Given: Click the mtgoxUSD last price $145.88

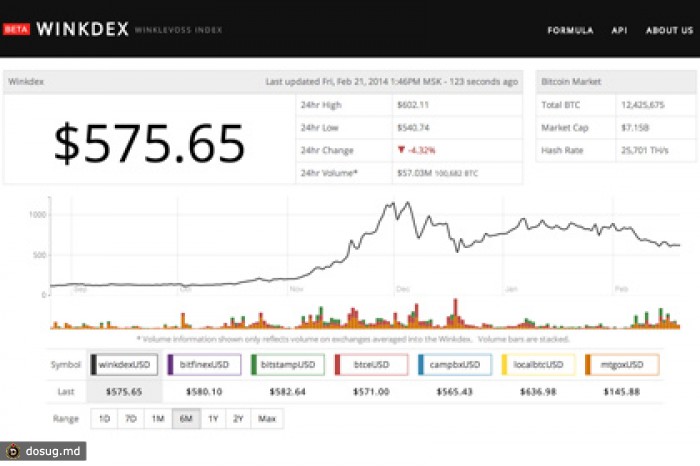Looking at the screenshot, I should [x=621, y=392].
